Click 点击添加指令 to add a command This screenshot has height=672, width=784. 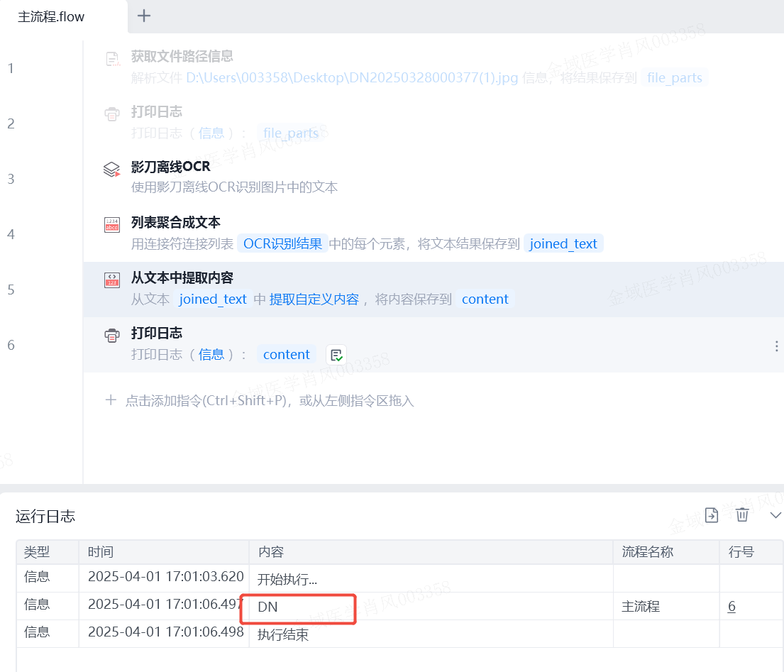pos(270,400)
